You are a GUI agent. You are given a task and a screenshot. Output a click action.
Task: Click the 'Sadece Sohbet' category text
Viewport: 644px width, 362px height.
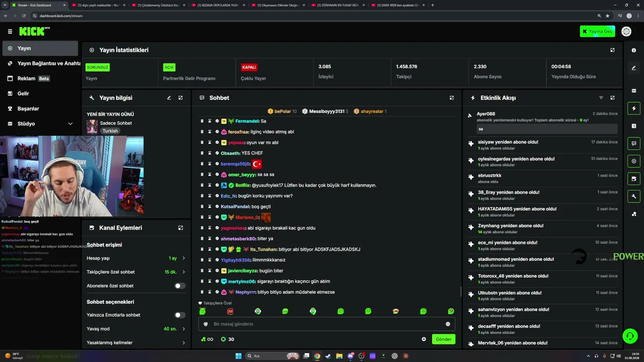click(116, 123)
